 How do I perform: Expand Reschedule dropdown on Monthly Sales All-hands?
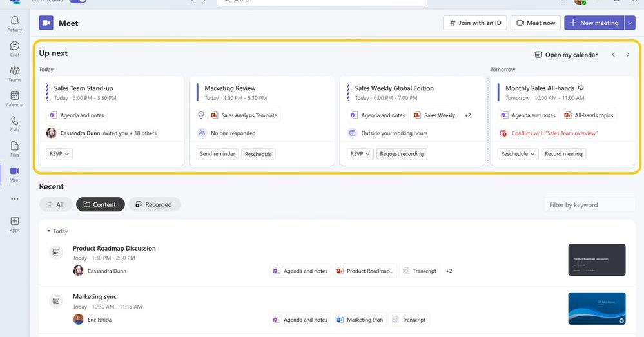click(x=517, y=154)
